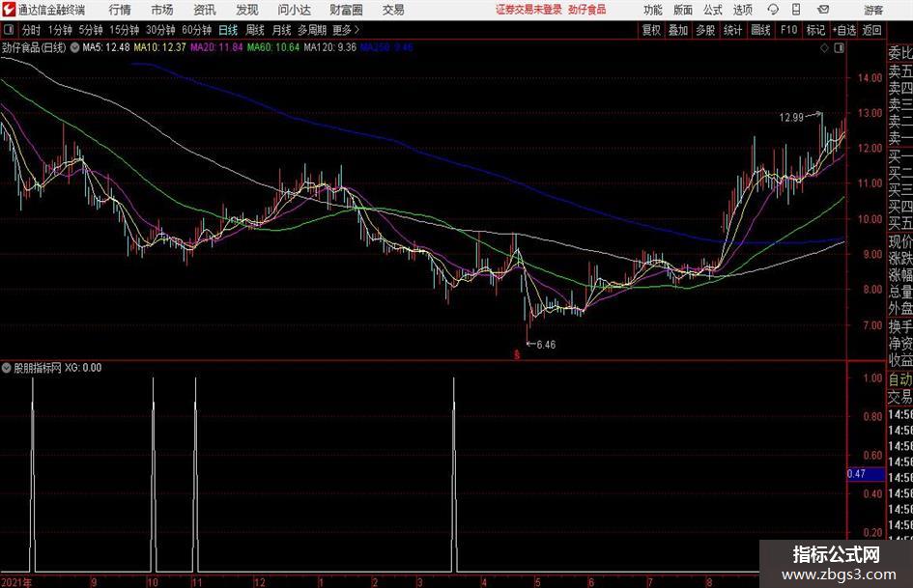This screenshot has height=588, width=913.
Task: Click the 复权 button
Action: tap(651, 30)
